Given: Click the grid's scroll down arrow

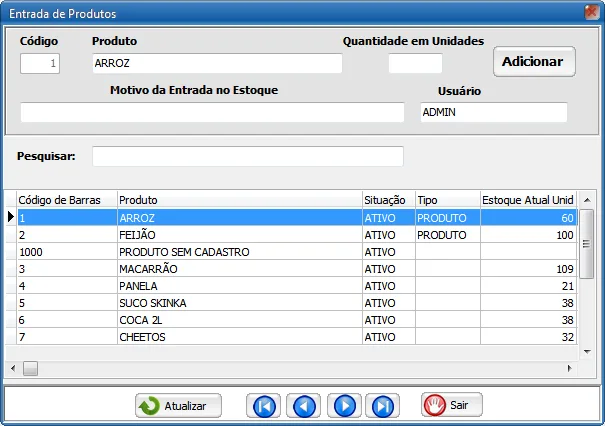Looking at the screenshot, I should pyautogui.click(x=587, y=352).
